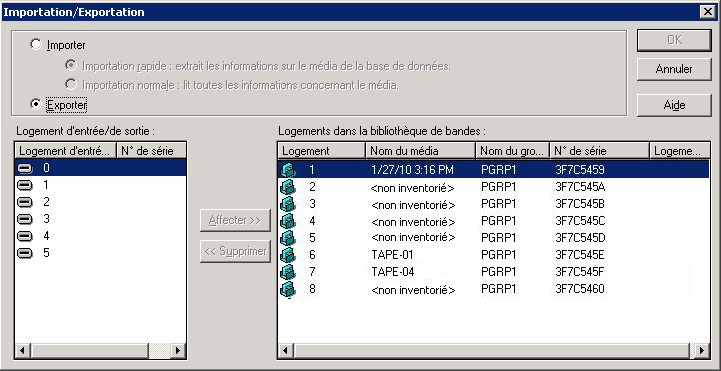721x371 pixels.
Task: Click the slot 1 drive icon in entry list
Action: pyautogui.click(x=25, y=186)
